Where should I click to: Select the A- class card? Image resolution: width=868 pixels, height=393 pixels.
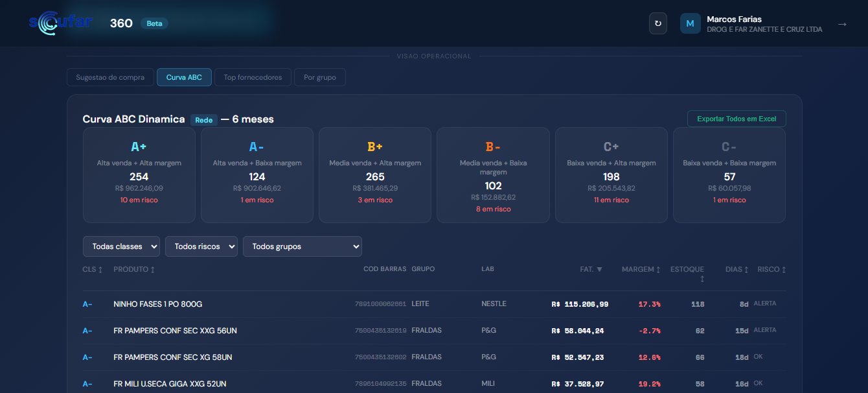(x=257, y=175)
